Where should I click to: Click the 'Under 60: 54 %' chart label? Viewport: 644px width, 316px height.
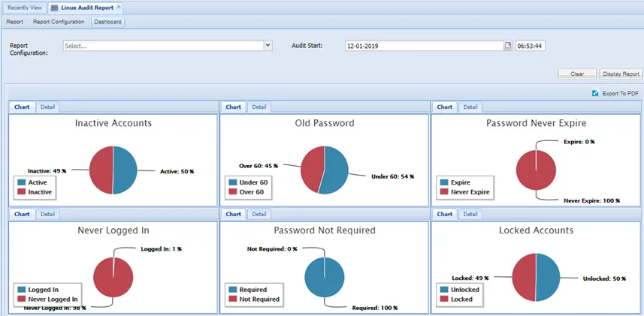coord(393,176)
